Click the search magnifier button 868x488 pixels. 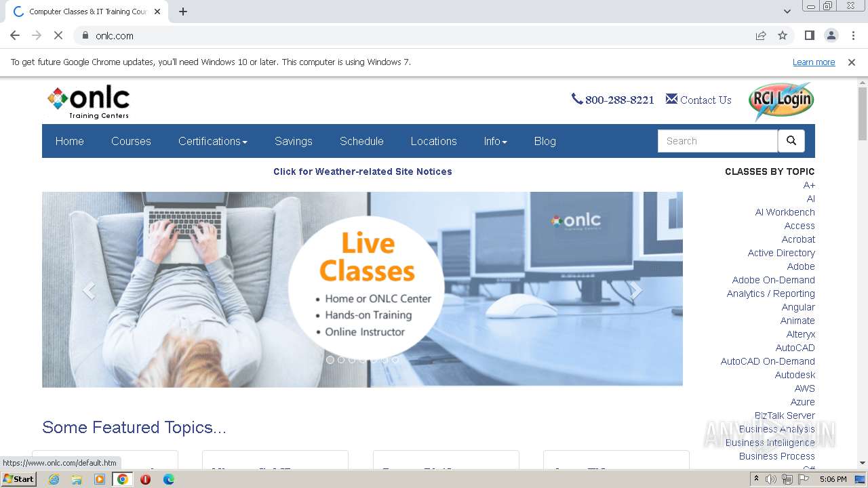point(791,141)
